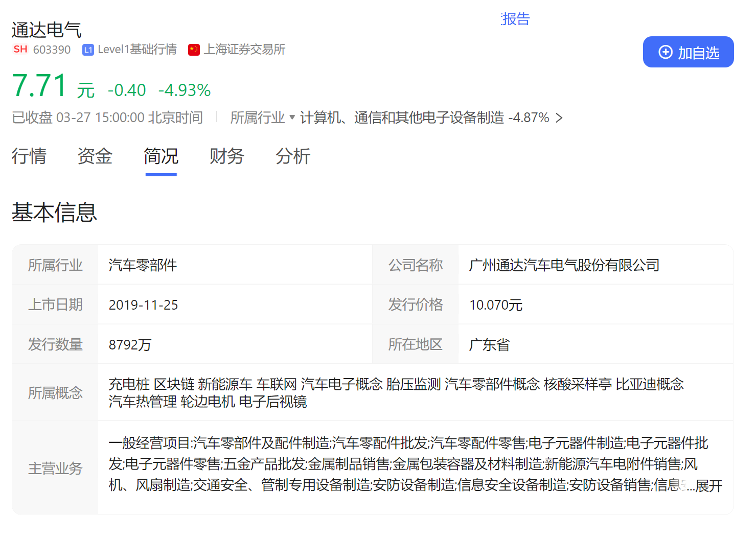The width and height of the screenshot is (756, 538).
Task: Click the 公司名称 row label
Action: (x=416, y=265)
